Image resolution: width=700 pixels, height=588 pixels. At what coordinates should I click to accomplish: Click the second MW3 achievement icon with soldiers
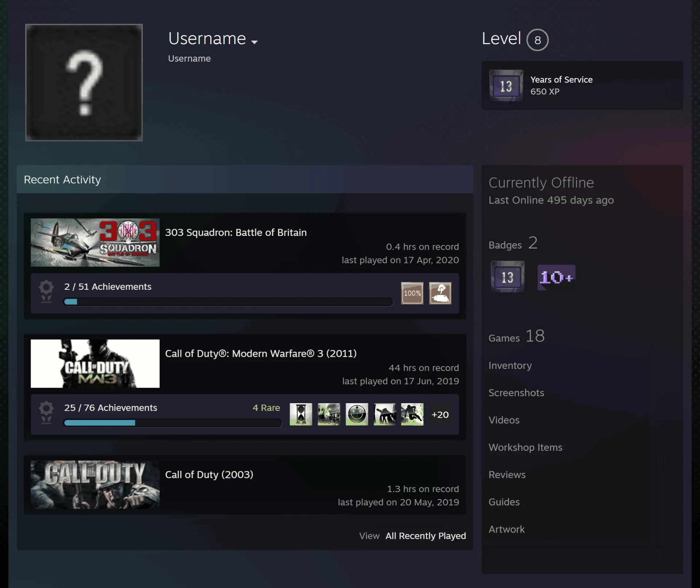pos(329,414)
